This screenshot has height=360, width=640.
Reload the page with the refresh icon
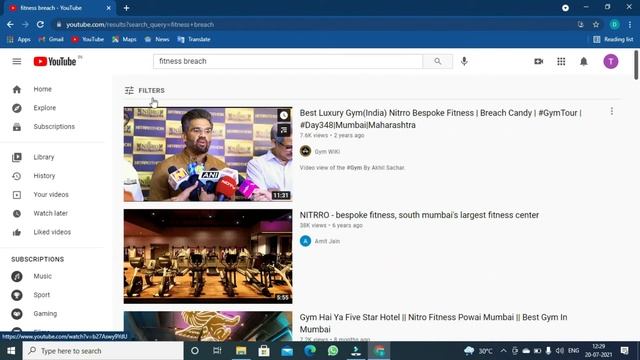point(40,24)
